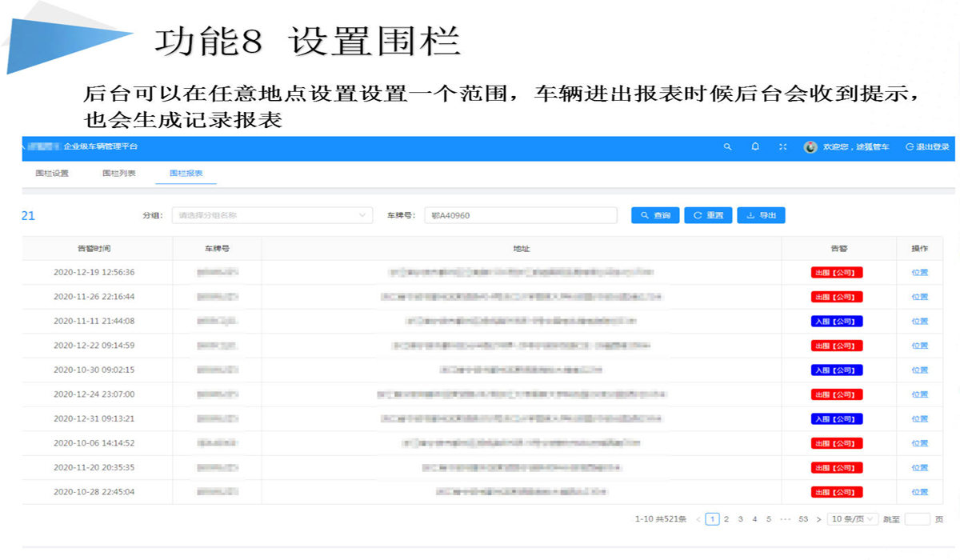
Task: Click the search magnifier icon in header
Action: [x=727, y=147]
